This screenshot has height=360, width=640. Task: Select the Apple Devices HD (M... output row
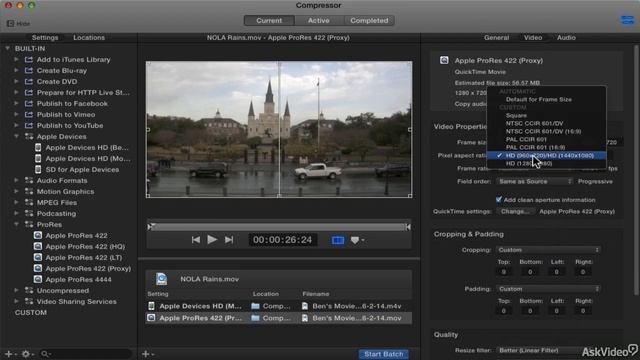tap(279, 306)
